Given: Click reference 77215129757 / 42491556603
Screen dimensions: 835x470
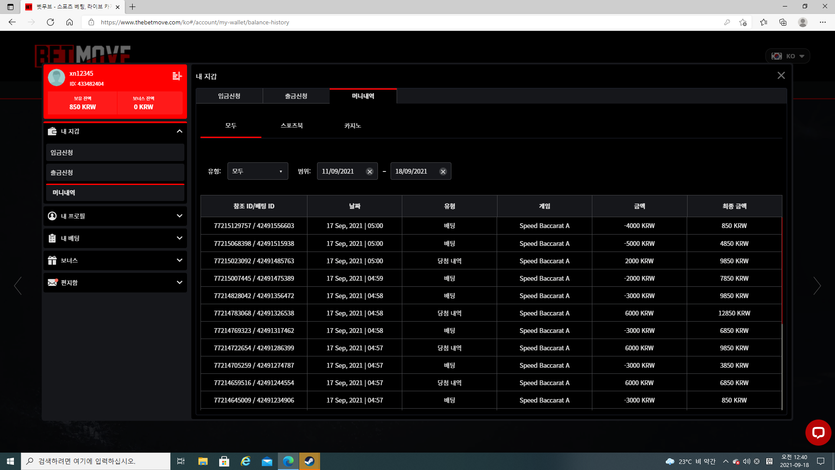Looking at the screenshot, I should tap(254, 226).
